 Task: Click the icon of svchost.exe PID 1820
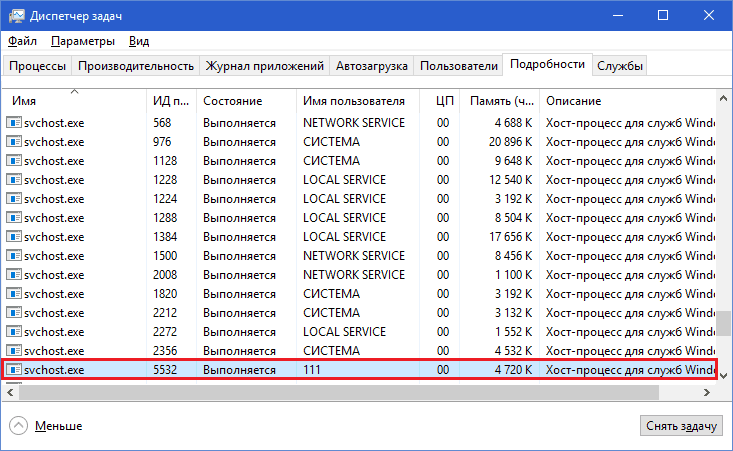14,294
